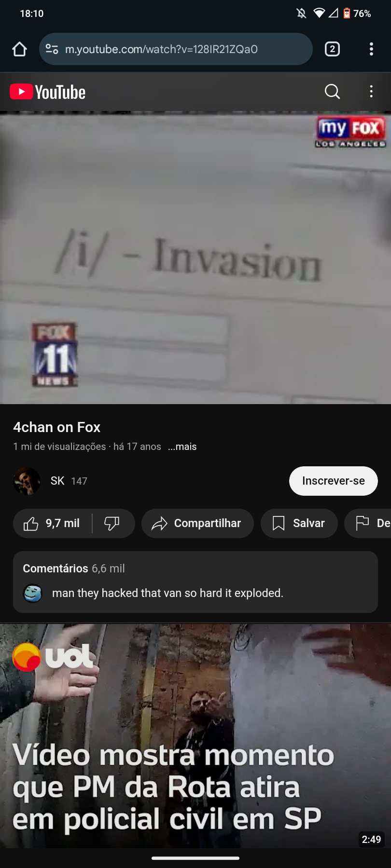Open the tab switcher showing 2 tabs
This screenshot has height=868, width=391.
point(332,49)
